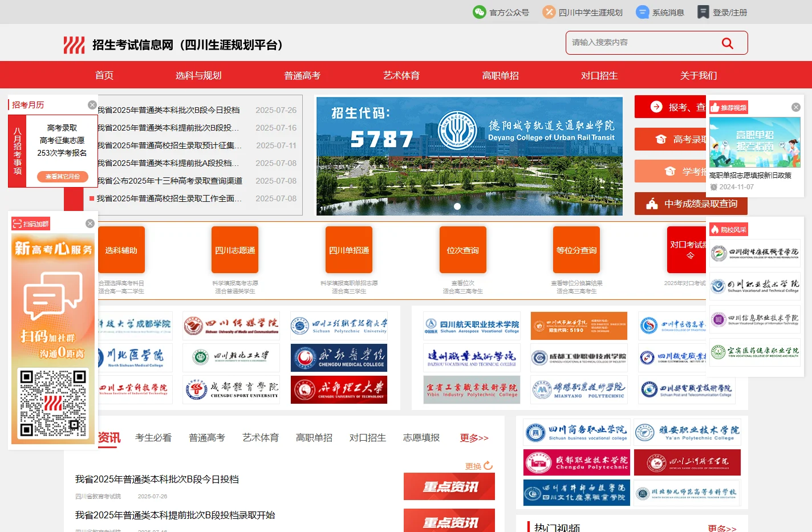The image size is (812, 532).
Task: Close the 扫码加群 floating panel
Action: tap(90, 224)
